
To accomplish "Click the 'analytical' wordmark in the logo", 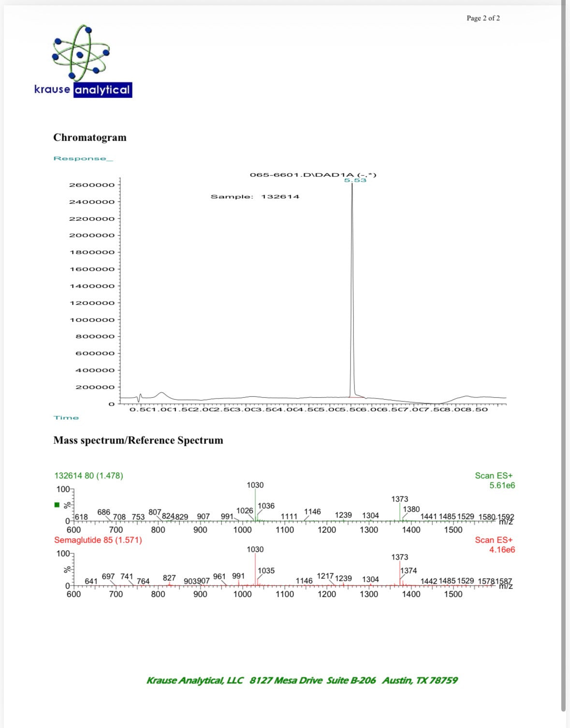I will pos(102,90).
